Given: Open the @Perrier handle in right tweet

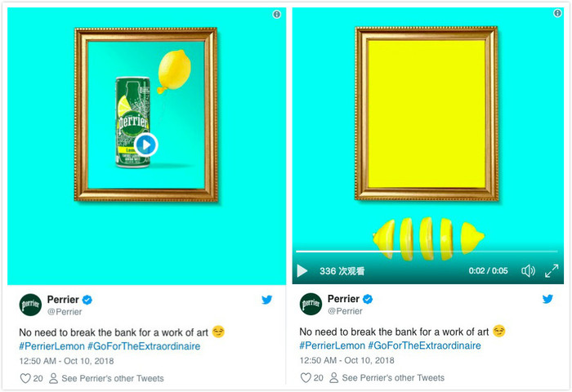Looking at the screenshot, I should [x=345, y=311].
